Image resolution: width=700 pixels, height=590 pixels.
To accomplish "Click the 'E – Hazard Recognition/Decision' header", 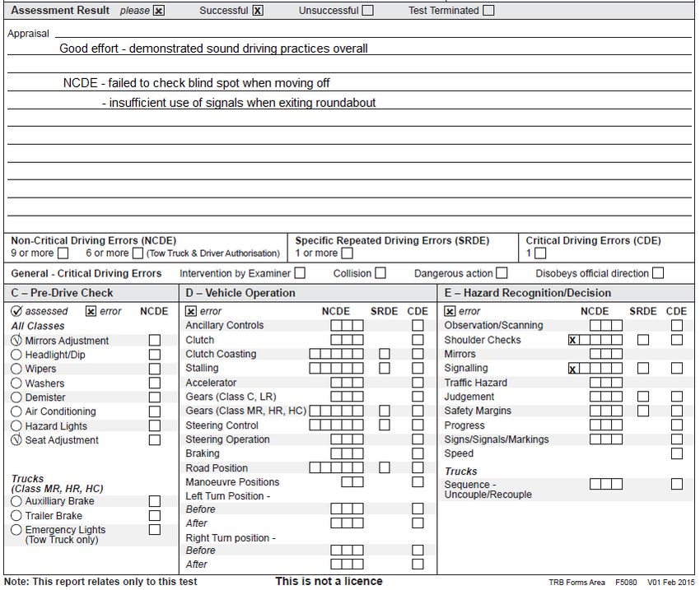I will tap(528, 293).
